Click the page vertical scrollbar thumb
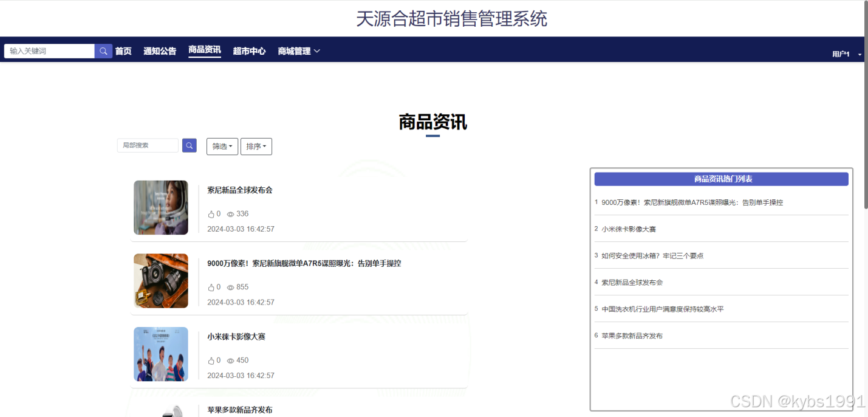This screenshot has height=417, width=868. click(x=866, y=105)
